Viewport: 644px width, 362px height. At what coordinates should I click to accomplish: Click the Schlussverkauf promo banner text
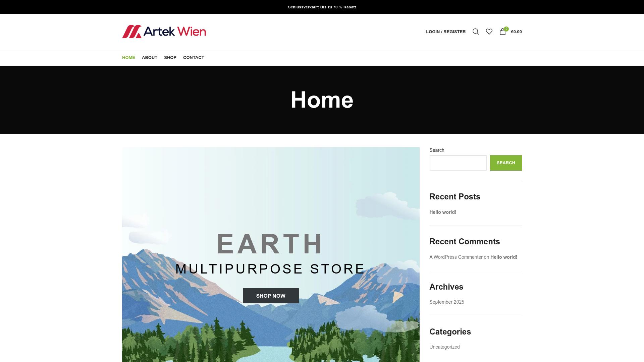[322, 7]
